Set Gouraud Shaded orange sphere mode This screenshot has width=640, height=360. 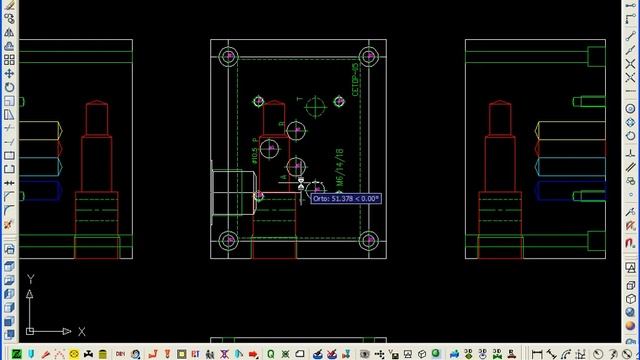(x=631, y=326)
